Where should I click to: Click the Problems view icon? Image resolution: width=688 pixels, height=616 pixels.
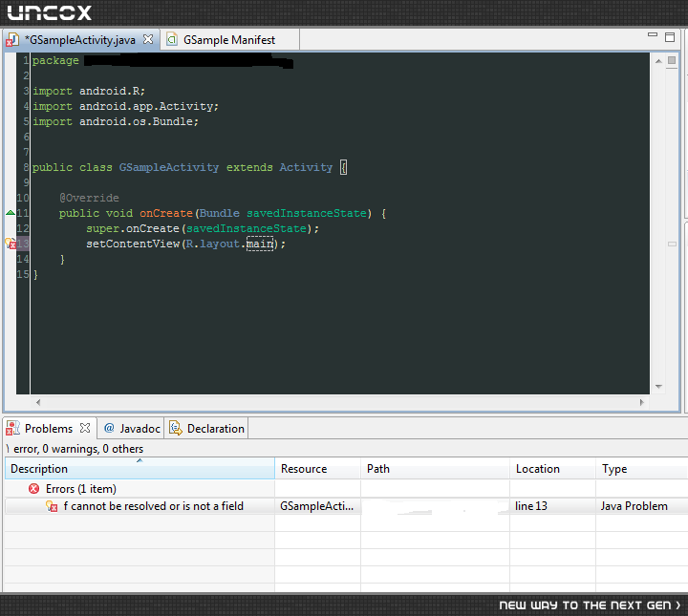(x=12, y=428)
